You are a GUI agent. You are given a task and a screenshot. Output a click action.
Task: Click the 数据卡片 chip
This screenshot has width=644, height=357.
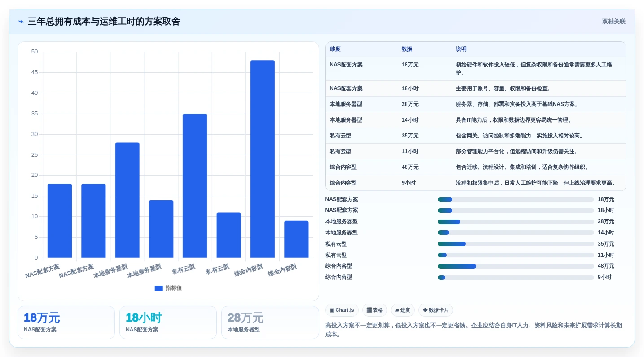[x=435, y=310]
